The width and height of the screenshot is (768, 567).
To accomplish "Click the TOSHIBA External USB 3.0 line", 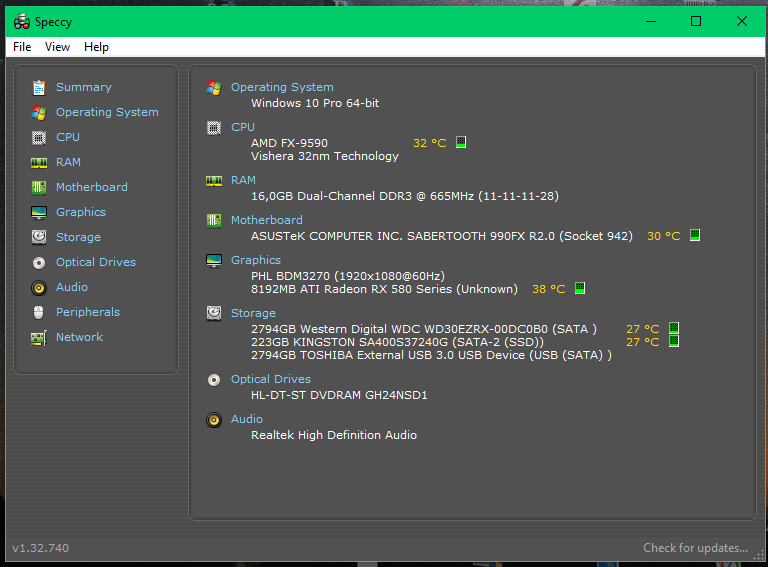I will (x=432, y=355).
